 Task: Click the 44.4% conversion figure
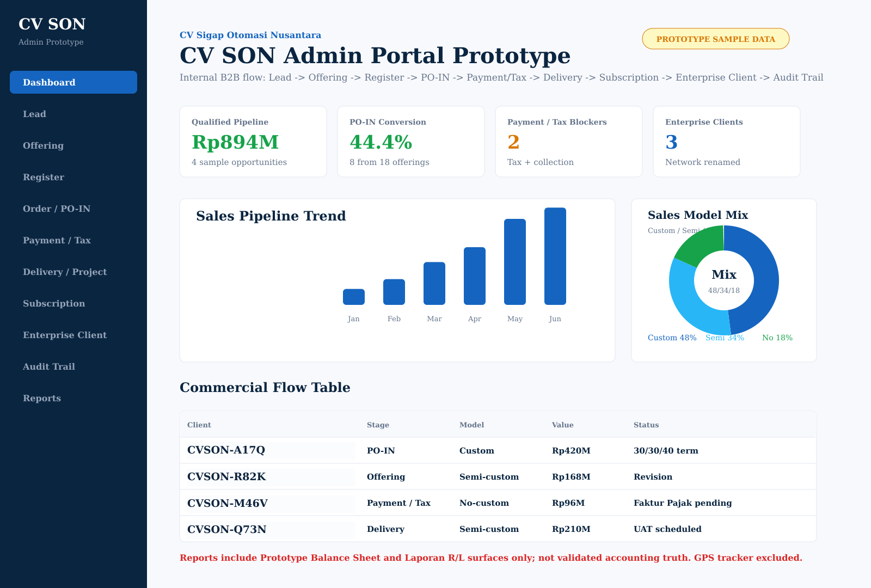pos(381,142)
